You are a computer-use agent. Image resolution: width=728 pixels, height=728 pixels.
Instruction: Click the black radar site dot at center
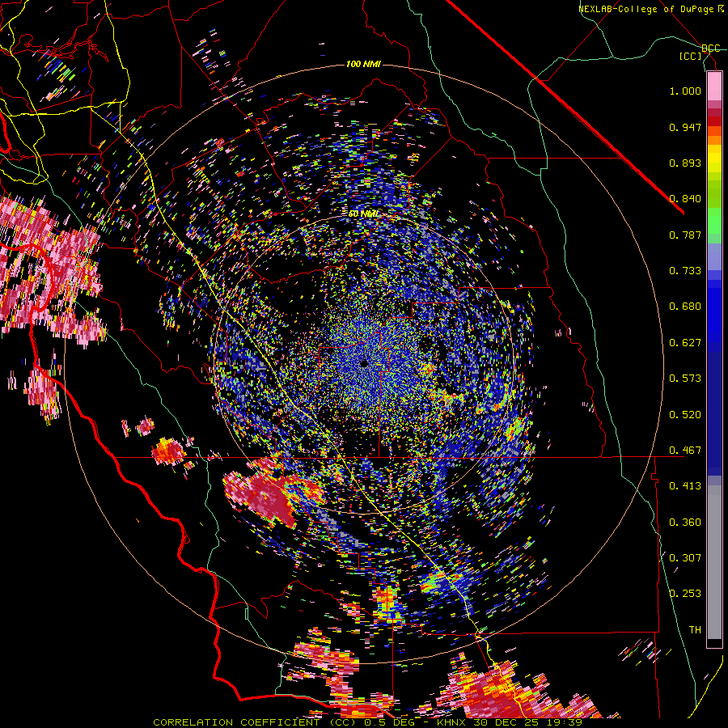pos(364,363)
